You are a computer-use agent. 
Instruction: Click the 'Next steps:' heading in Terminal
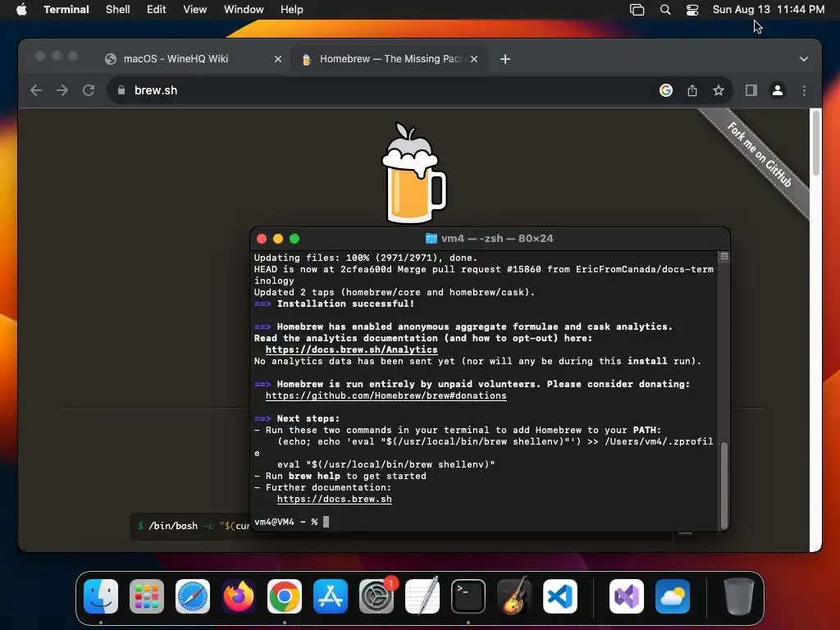click(x=308, y=419)
